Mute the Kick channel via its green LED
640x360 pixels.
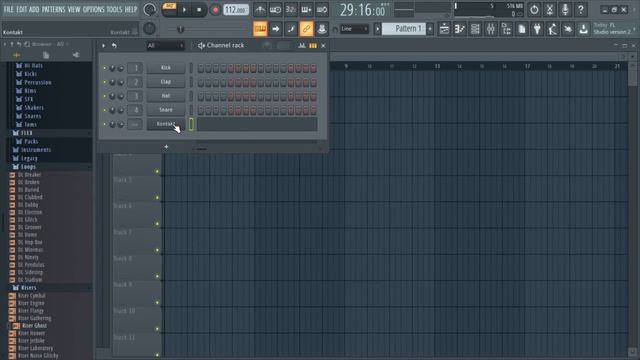[x=104, y=68]
